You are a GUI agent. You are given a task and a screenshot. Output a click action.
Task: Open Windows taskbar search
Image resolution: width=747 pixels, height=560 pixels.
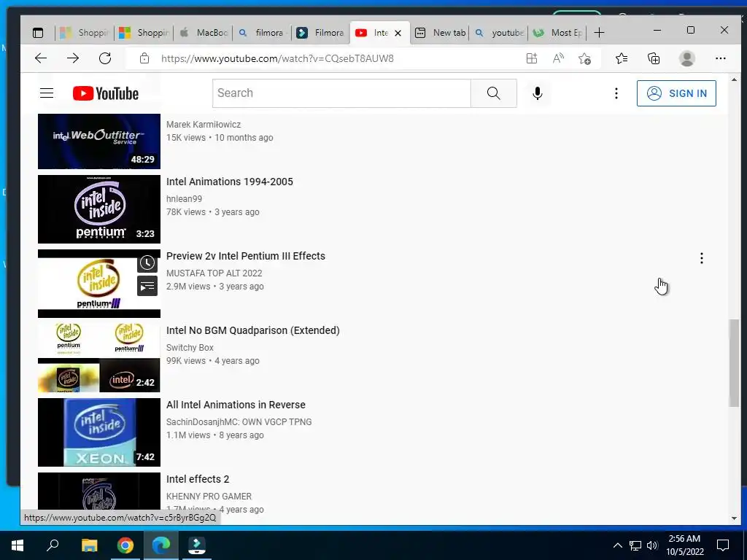pos(53,545)
